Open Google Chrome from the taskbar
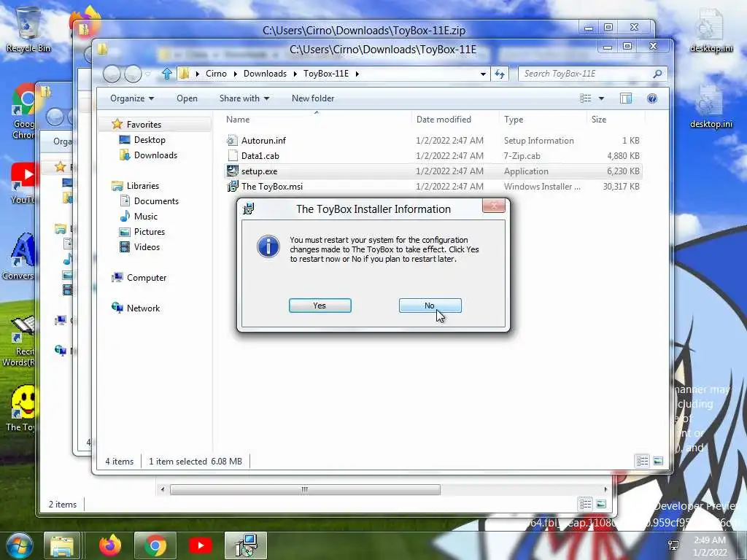Image resolution: width=747 pixels, height=560 pixels. pyautogui.click(x=155, y=546)
